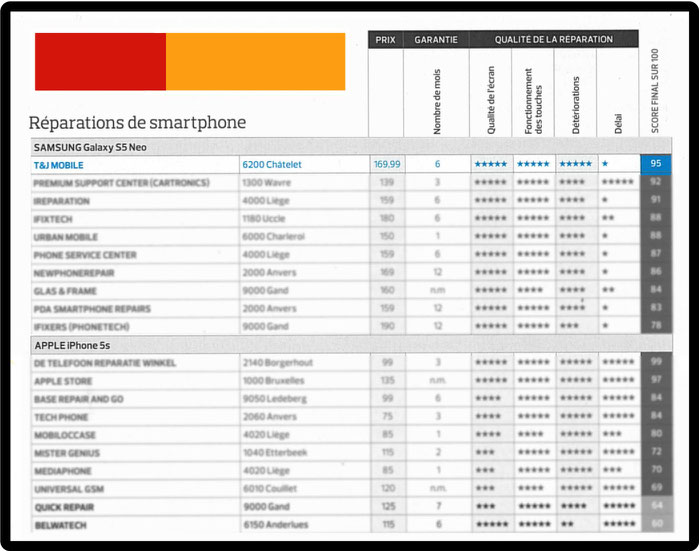The width and height of the screenshot is (699, 551).
Task: Click 'Fonctionnement des touches' column label
Action: [533, 101]
